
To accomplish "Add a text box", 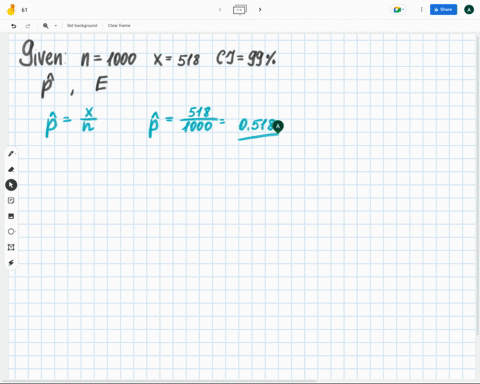I will pyautogui.click(x=11, y=247).
